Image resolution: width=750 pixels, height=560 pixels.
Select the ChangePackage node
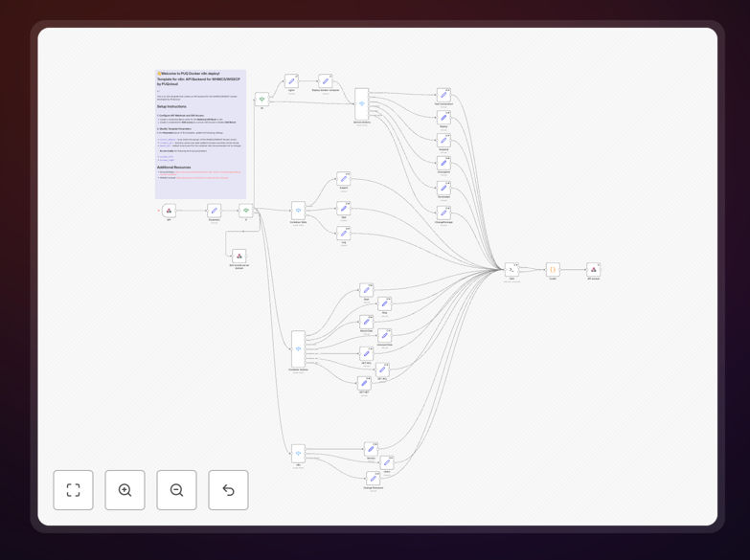tap(443, 213)
